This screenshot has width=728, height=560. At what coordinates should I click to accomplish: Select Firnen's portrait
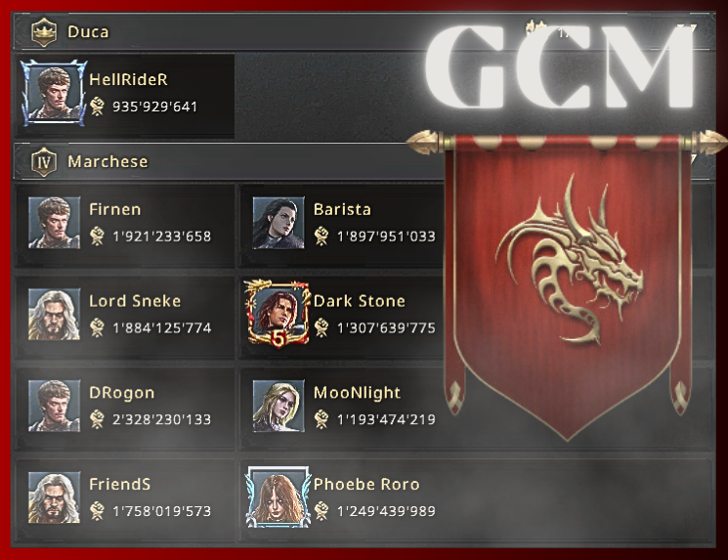(54, 223)
